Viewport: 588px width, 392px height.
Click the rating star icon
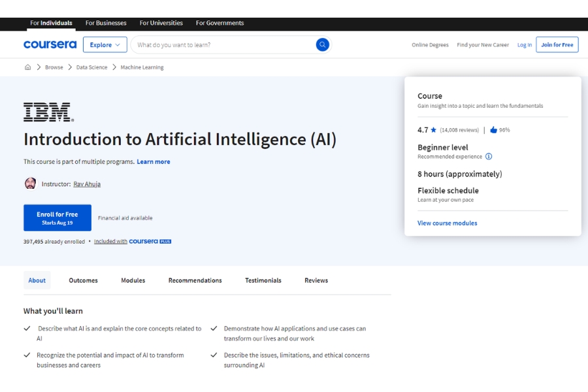click(x=434, y=130)
